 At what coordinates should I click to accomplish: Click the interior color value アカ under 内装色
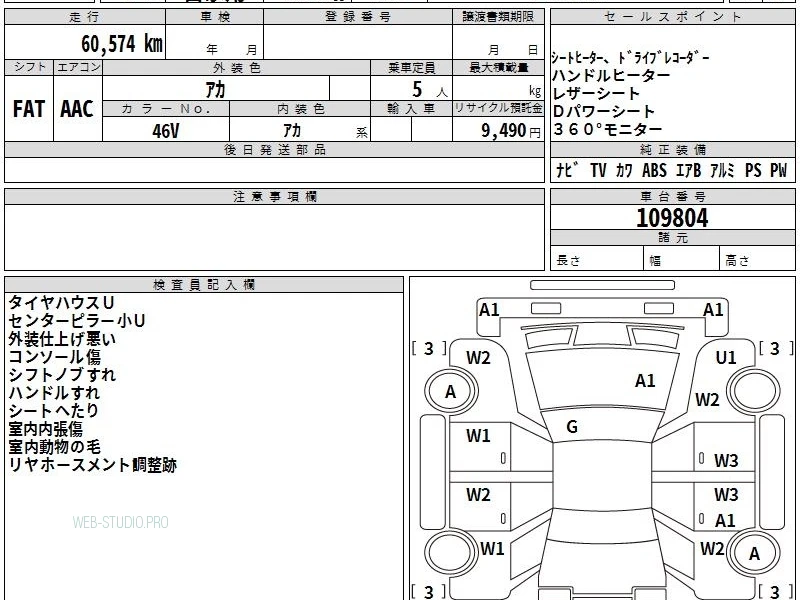(292, 131)
